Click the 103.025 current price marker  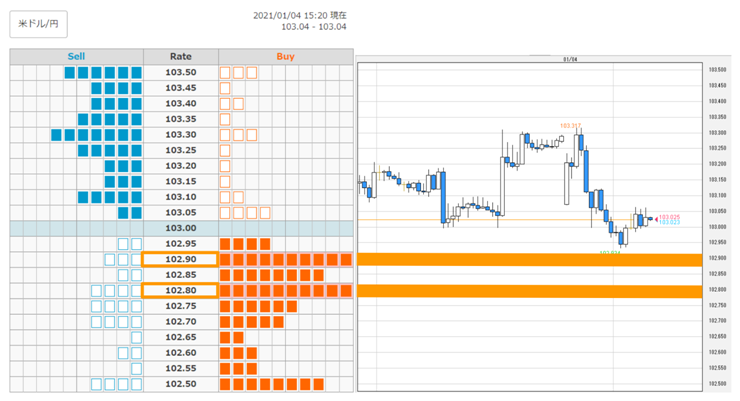coord(669,217)
